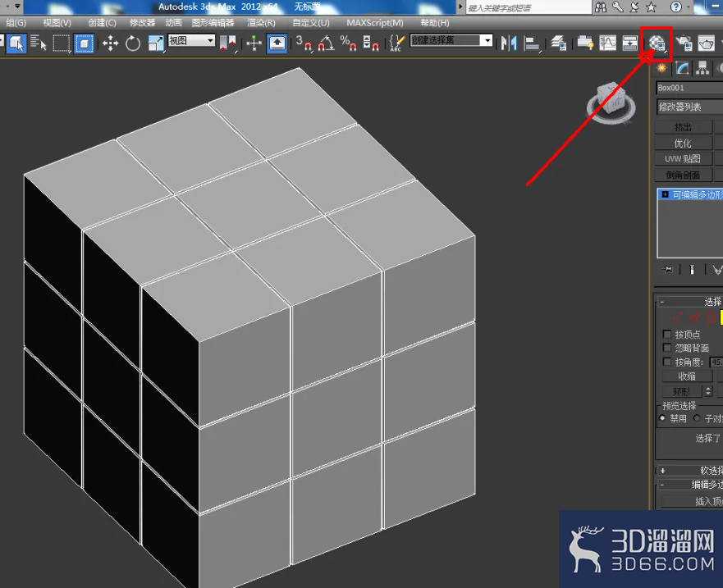Open the Rendering menu
Screen dimensions: 723x588
pos(261,23)
